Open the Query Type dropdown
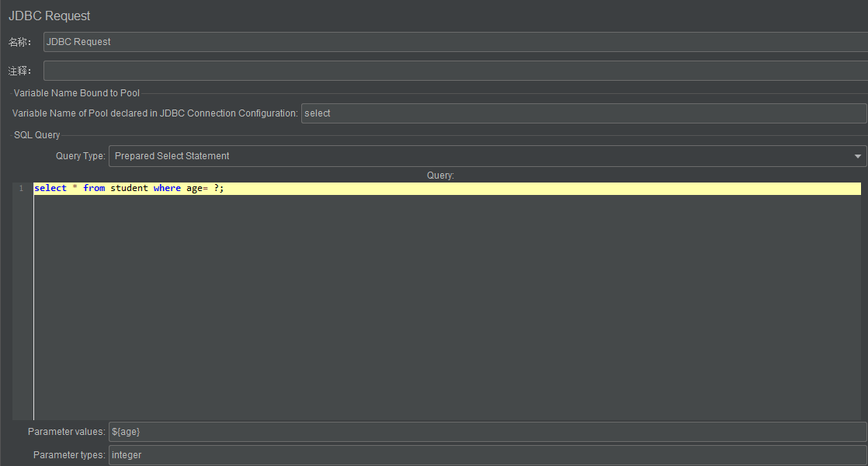The width and height of the screenshot is (868, 466). pyautogui.click(x=488, y=156)
